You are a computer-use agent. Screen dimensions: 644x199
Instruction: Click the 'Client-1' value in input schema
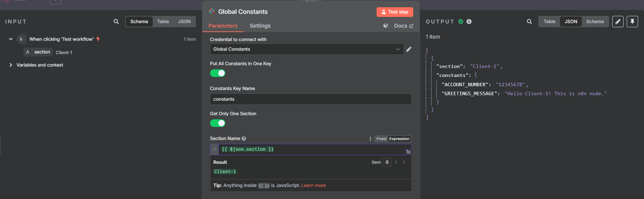tap(64, 52)
